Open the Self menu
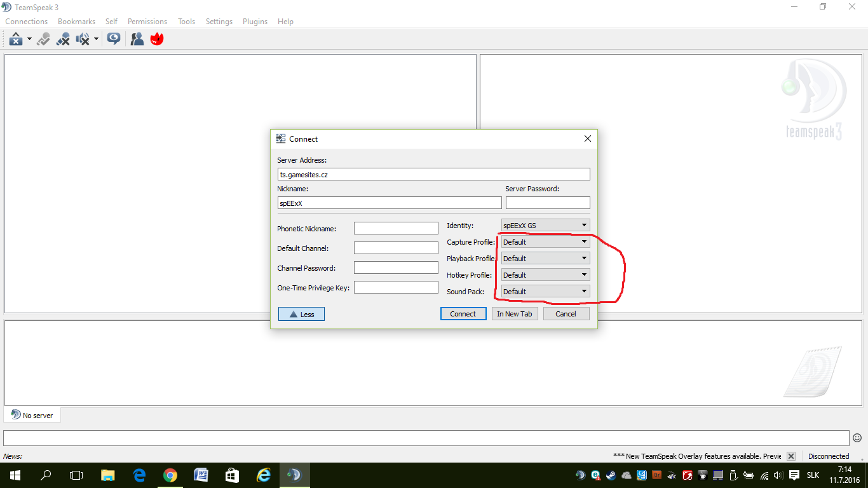868x488 pixels. pyautogui.click(x=111, y=22)
